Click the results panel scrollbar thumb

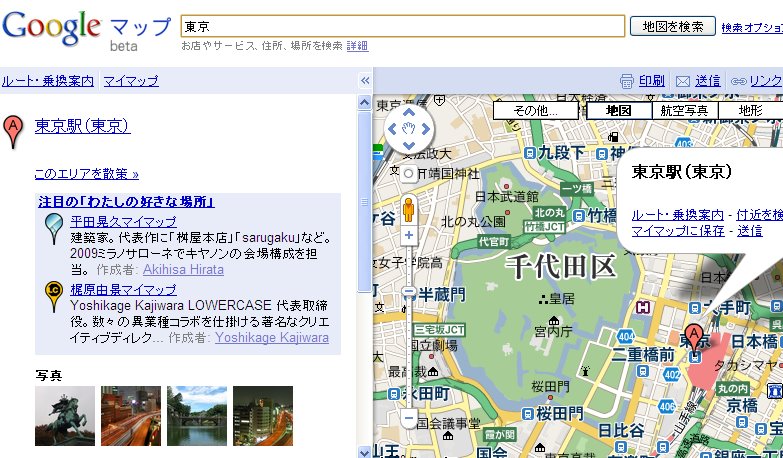(365, 202)
